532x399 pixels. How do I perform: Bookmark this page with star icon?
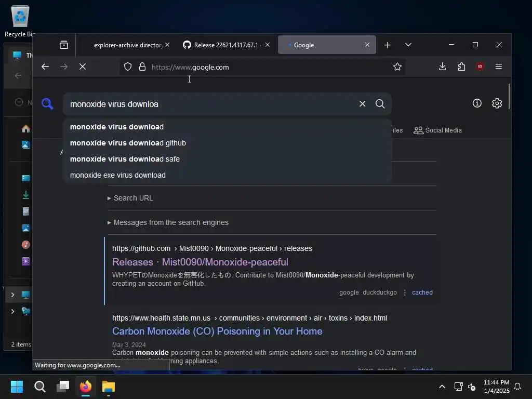tap(397, 66)
